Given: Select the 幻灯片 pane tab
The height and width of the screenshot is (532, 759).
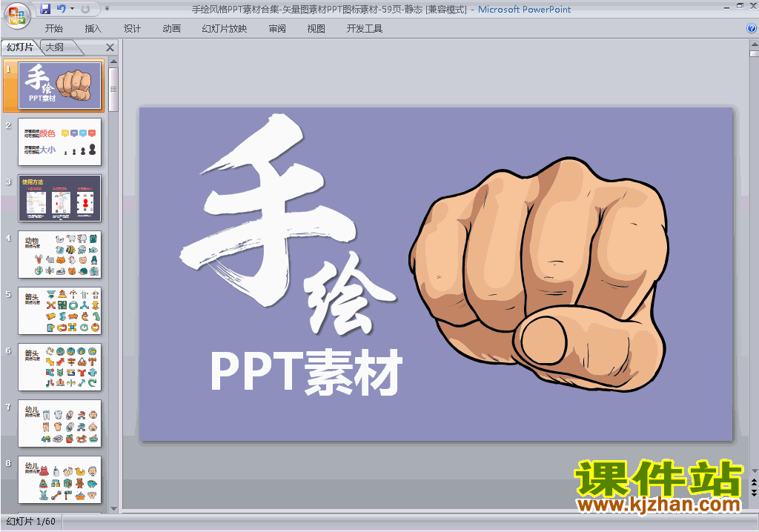Looking at the screenshot, I should tap(20, 47).
